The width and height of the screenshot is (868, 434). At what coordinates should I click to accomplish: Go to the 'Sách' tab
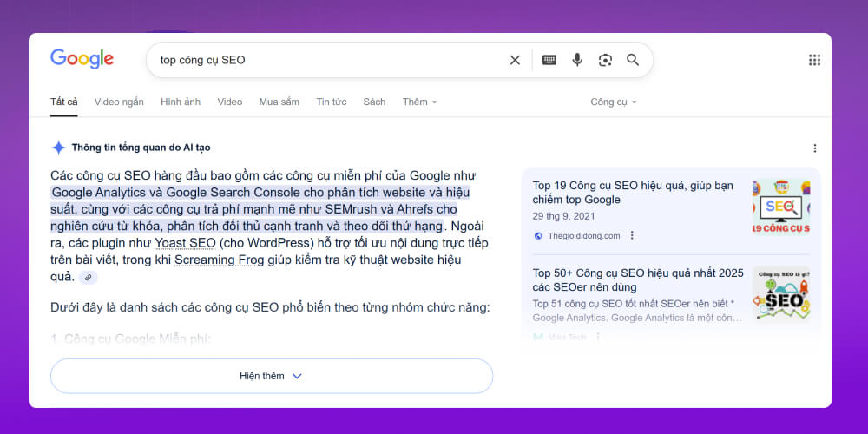[374, 102]
